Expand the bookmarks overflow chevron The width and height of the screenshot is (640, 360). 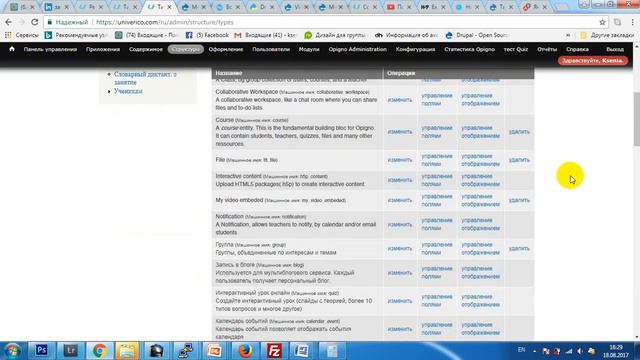568,36
